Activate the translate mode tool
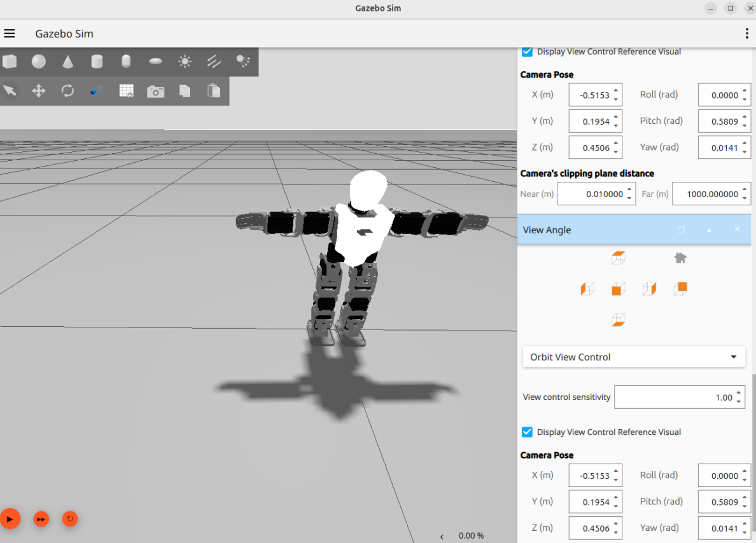 pyautogui.click(x=39, y=91)
